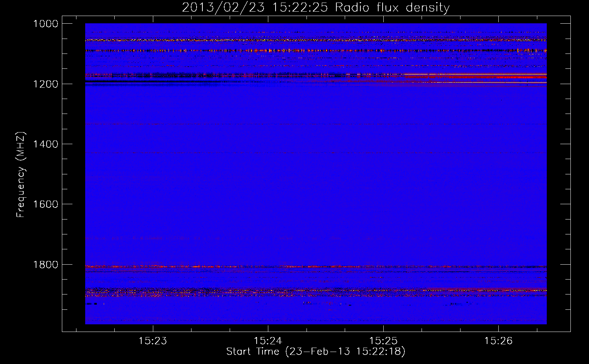Click the 15:23 time tick label
Viewport: 589px width, 364px height.
click(x=153, y=341)
